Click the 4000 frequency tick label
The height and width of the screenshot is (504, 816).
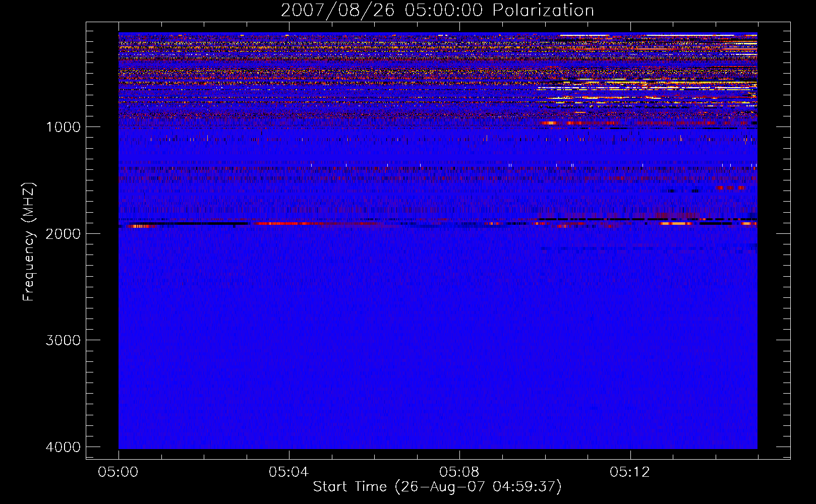point(63,447)
